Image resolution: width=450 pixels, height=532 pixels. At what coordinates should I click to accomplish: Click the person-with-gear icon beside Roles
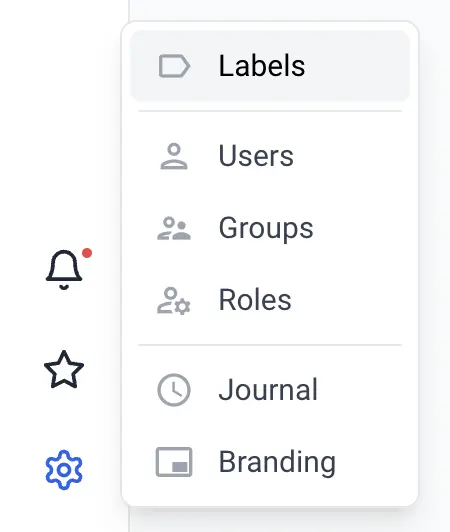pyautogui.click(x=174, y=301)
